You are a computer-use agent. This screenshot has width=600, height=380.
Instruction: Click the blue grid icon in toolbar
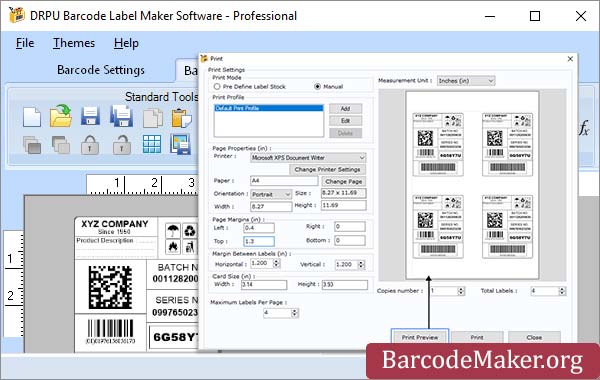(152, 144)
